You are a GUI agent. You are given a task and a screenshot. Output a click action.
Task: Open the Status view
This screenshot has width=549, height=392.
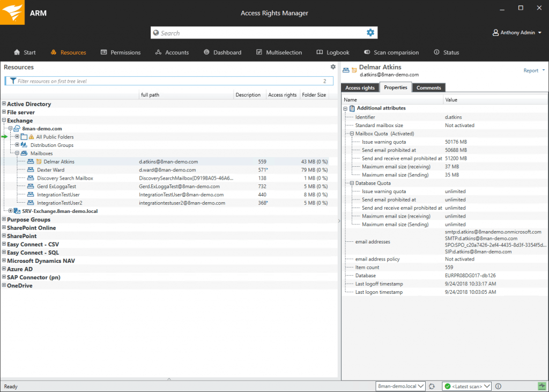click(x=447, y=52)
